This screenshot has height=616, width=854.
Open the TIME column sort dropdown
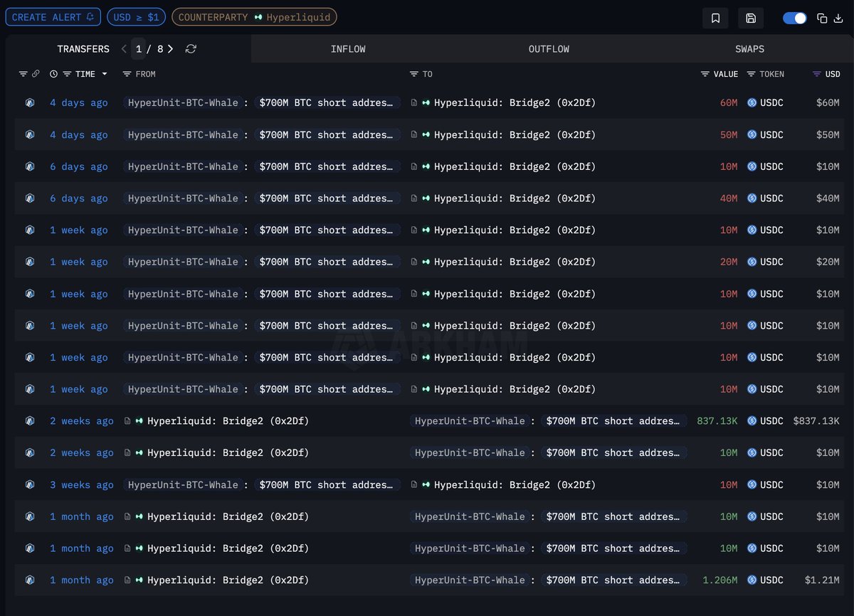pyautogui.click(x=104, y=74)
